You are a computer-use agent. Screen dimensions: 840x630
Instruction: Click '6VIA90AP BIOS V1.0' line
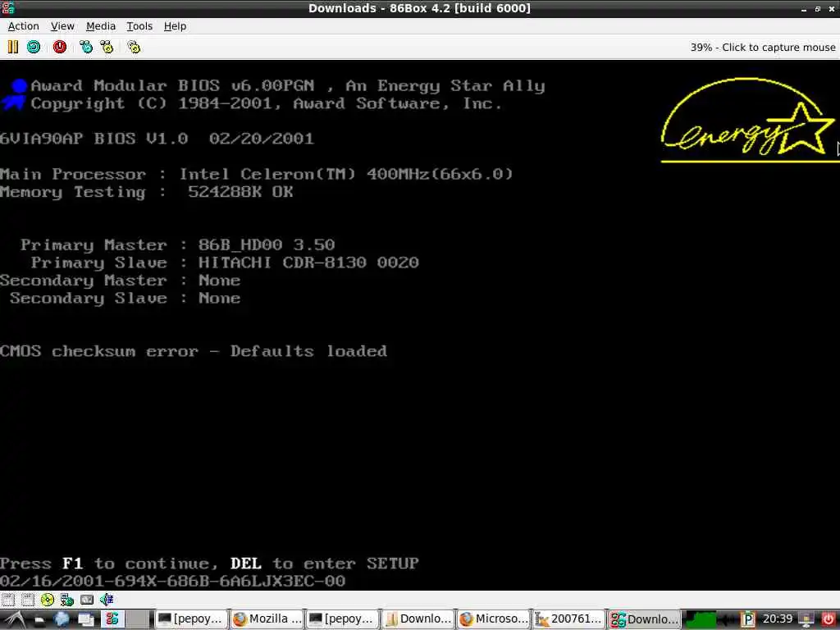click(94, 139)
